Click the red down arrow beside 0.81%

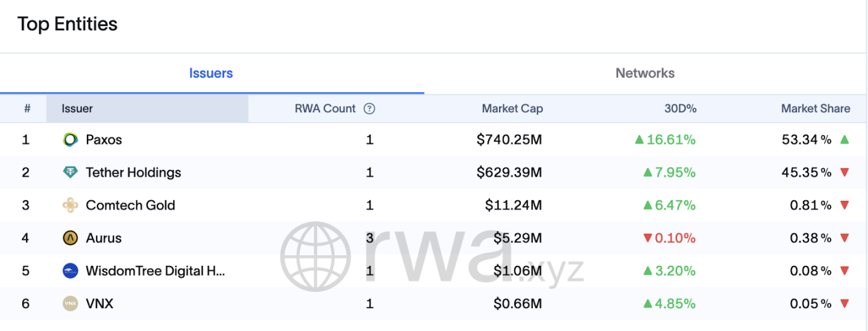point(844,206)
